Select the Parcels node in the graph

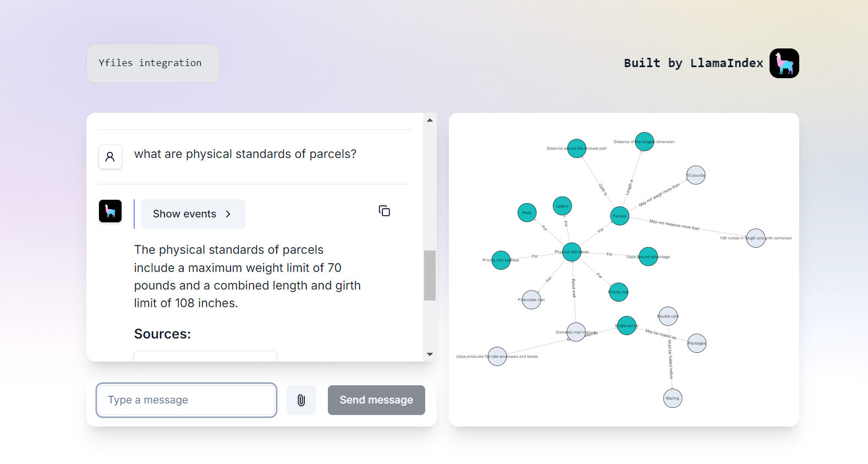tap(619, 216)
